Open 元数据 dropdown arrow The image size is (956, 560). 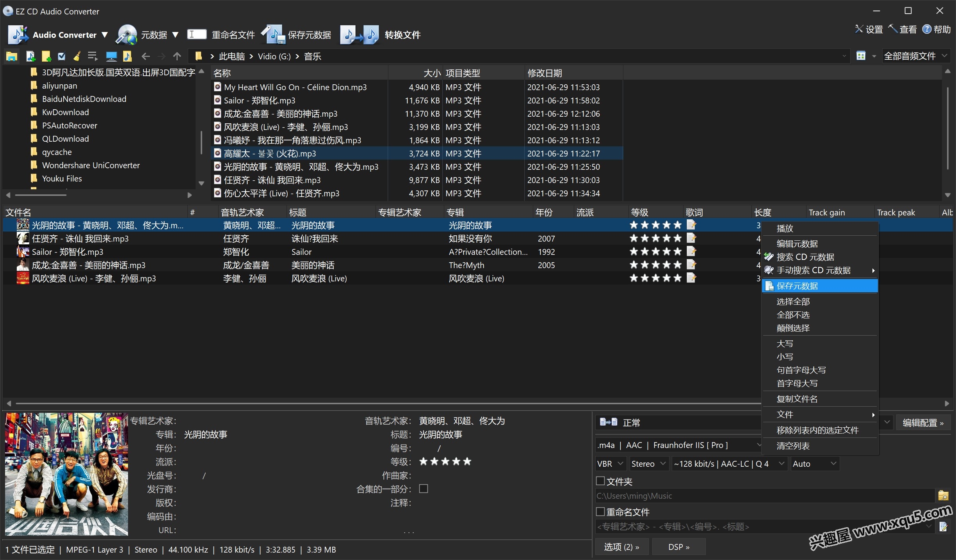tap(175, 35)
